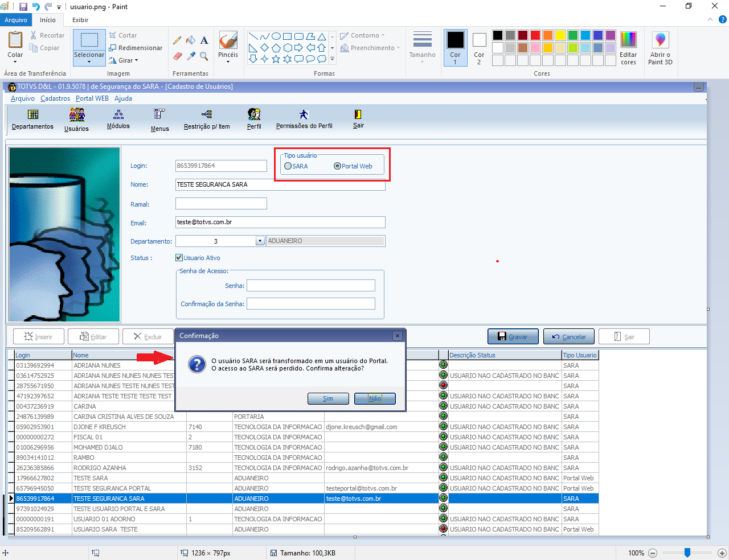Click the Gravar button
Screen dimensions: 729x560
pyautogui.click(x=512, y=337)
